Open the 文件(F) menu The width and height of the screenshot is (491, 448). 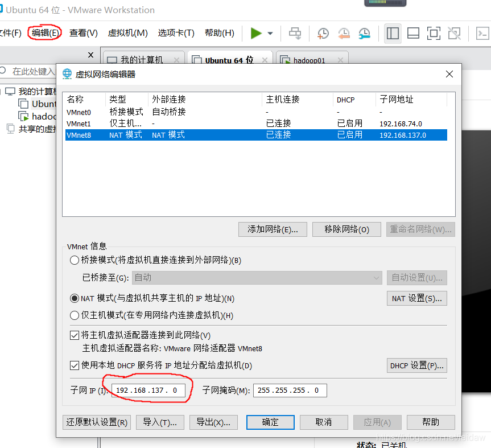tap(10, 33)
